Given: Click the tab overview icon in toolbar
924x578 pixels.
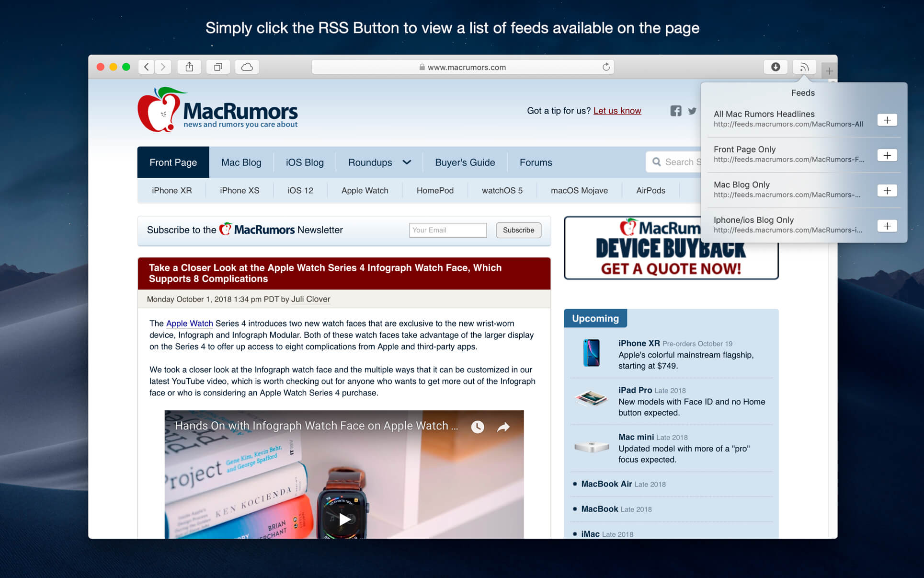Looking at the screenshot, I should (217, 67).
